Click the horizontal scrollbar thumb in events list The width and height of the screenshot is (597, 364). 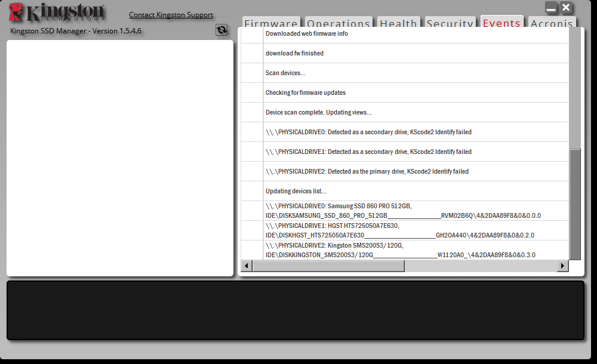point(328,266)
